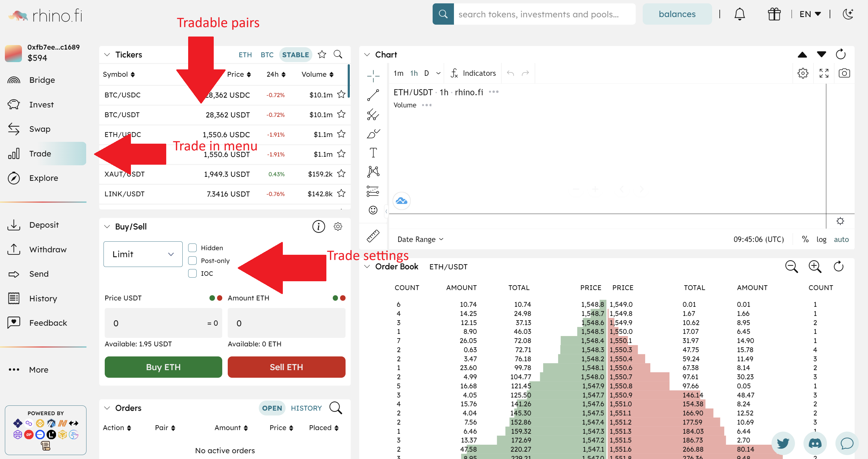
Task: Open the gift rewards icon
Action: click(x=774, y=14)
